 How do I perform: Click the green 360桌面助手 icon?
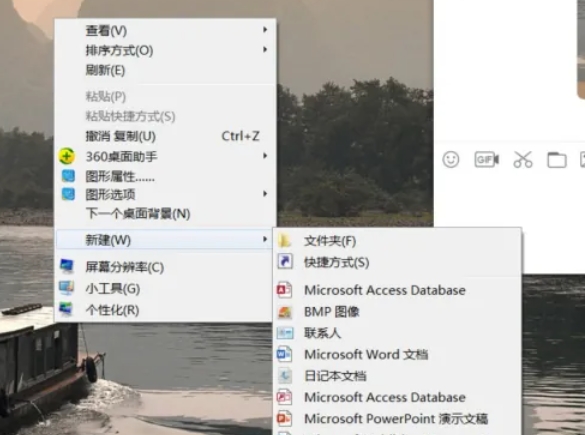[67, 156]
